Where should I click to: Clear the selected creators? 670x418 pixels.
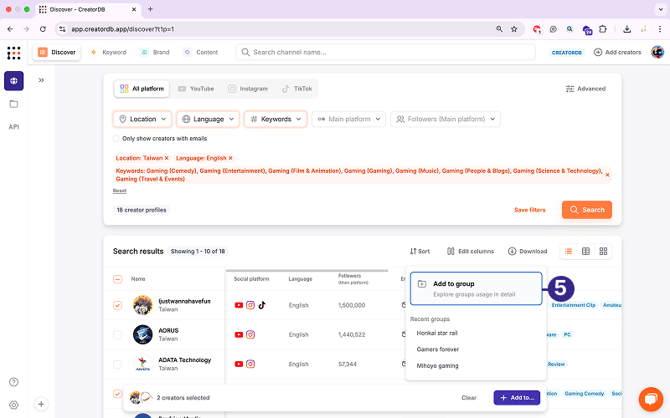(x=469, y=397)
